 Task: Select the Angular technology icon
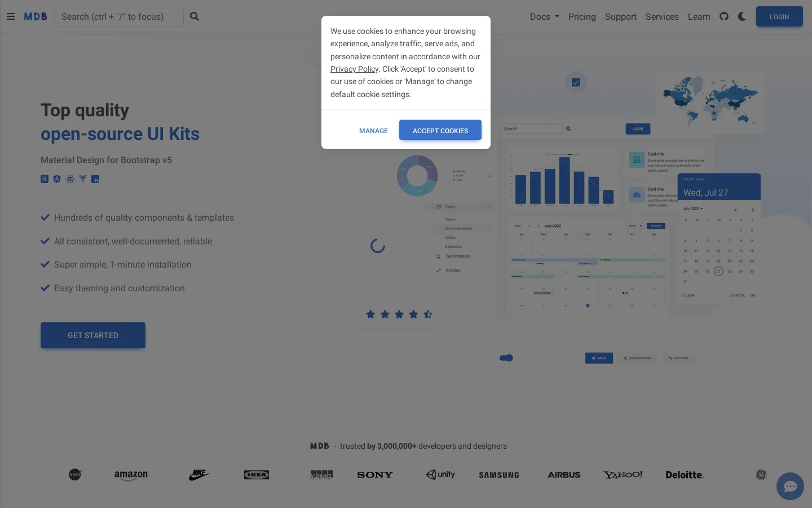click(57, 179)
